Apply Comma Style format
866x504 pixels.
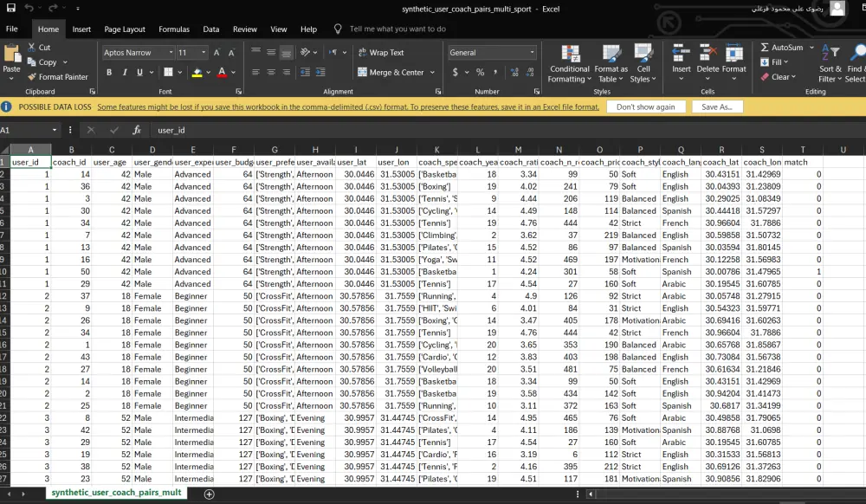tap(495, 72)
